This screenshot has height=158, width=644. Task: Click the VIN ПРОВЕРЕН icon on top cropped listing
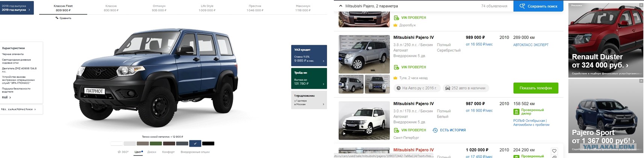(x=396, y=18)
